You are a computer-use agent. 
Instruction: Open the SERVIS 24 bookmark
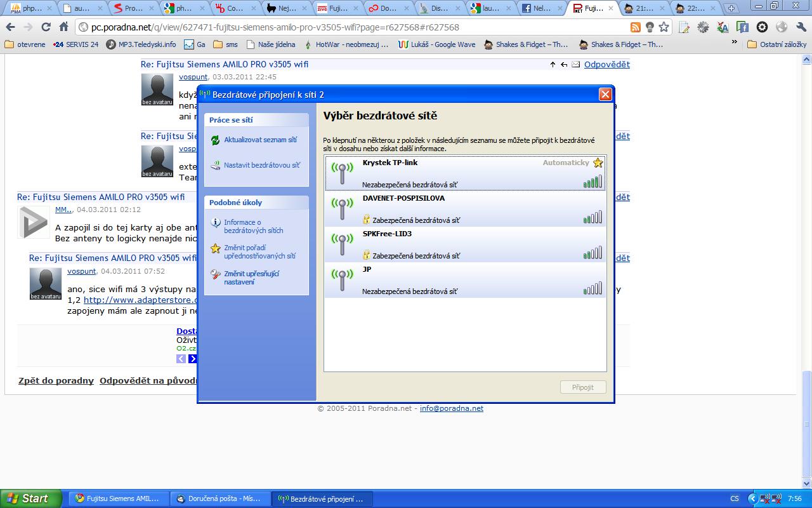[75, 44]
